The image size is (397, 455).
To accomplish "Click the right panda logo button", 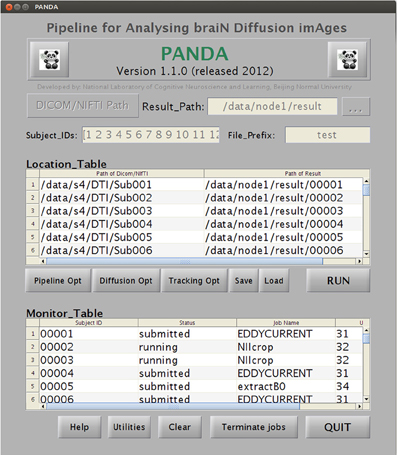I will 347,59.
